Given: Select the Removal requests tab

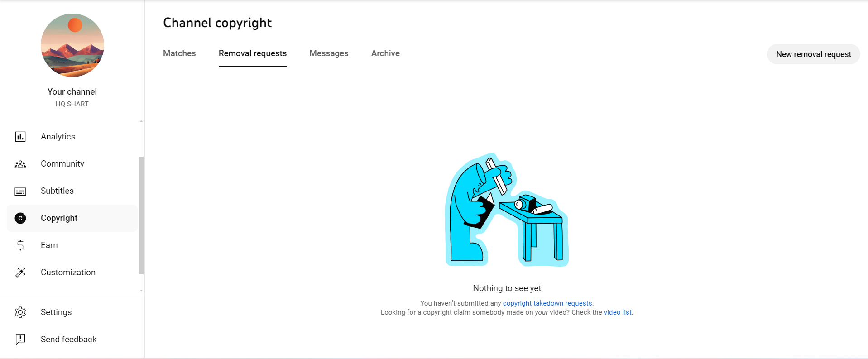Looking at the screenshot, I should click(x=252, y=53).
